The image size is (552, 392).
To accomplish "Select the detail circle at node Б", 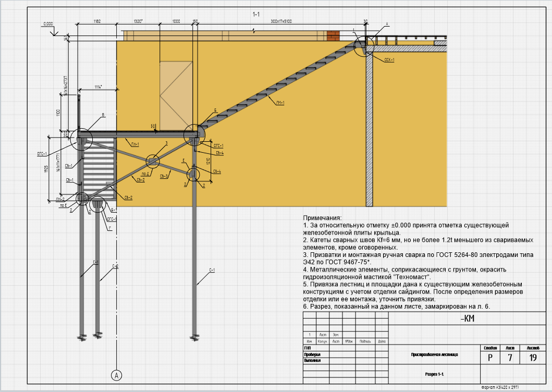I will tap(194, 134).
